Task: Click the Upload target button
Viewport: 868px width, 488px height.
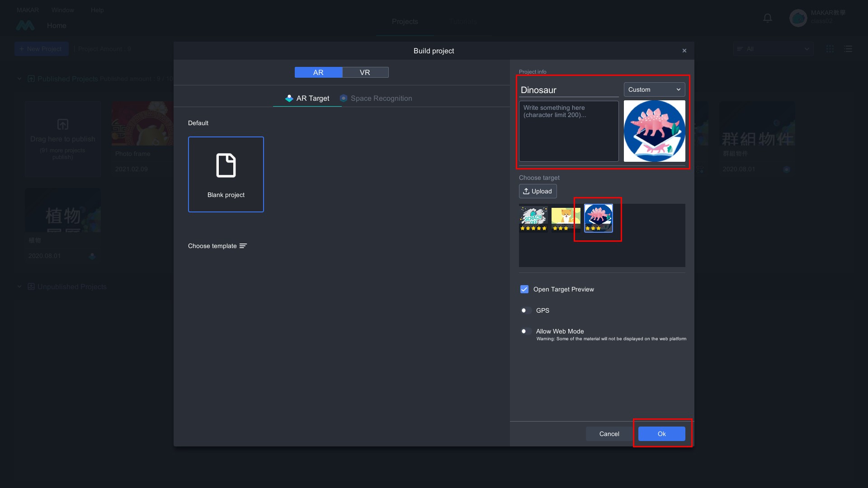Action: coord(538,191)
